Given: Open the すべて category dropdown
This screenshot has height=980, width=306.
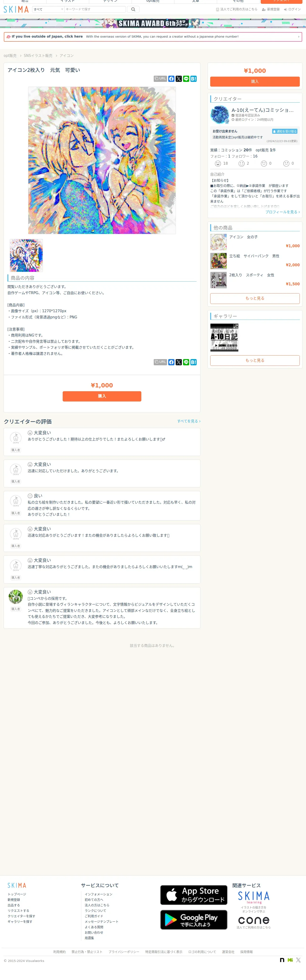Looking at the screenshot, I should (48, 9).
